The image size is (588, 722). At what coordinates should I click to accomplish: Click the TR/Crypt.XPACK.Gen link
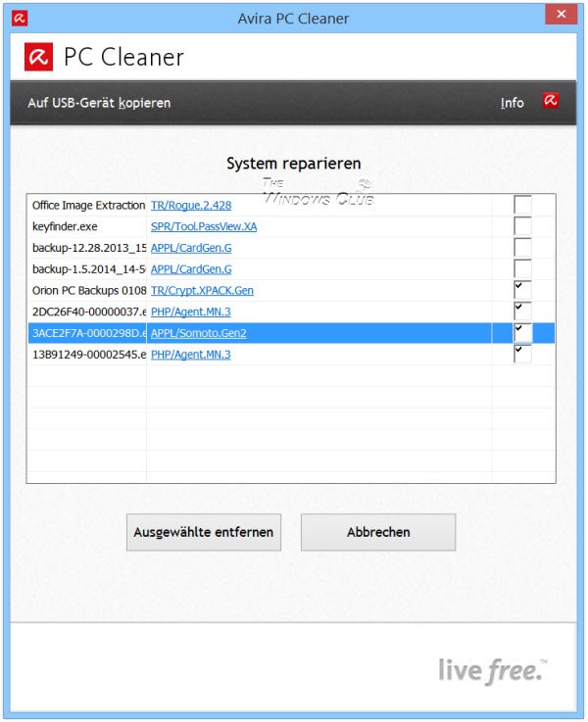click(x=203, y=291)
